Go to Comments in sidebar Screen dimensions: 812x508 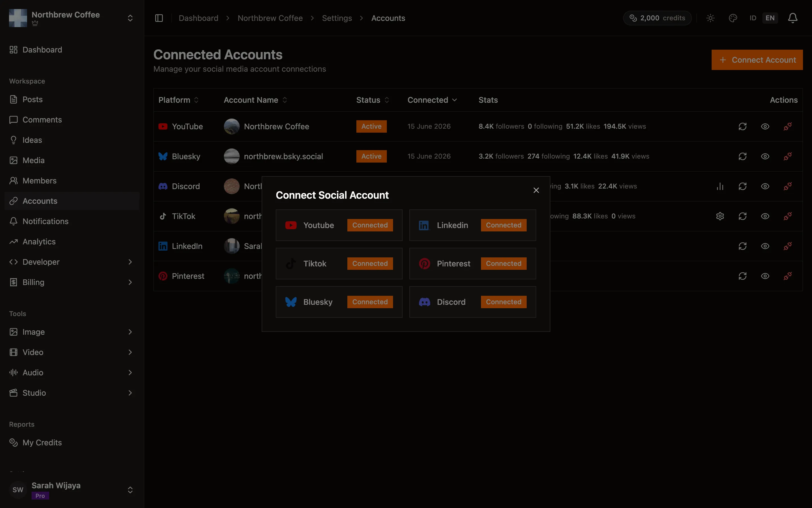coord(72,120)
